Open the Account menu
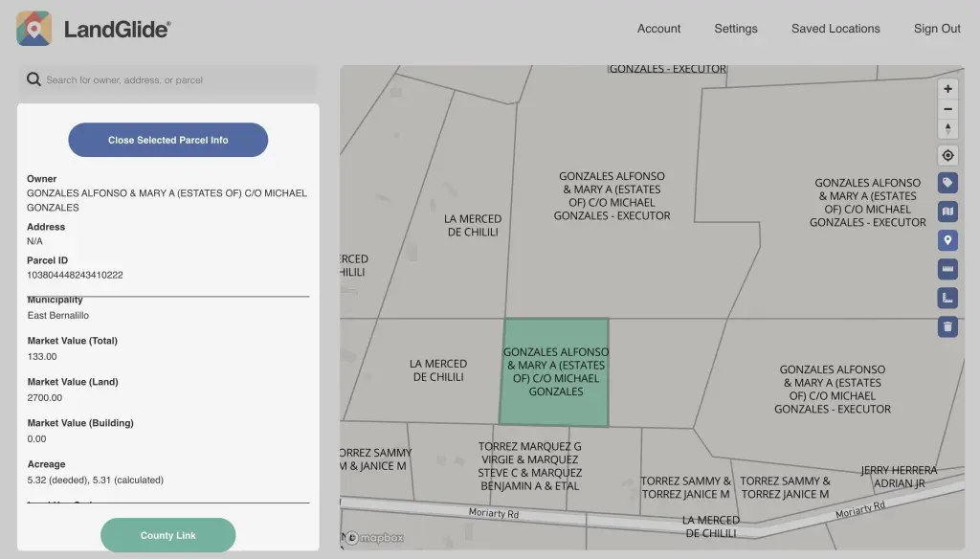Viewport: 980px width, 559px height. click(x=658, y=29)
